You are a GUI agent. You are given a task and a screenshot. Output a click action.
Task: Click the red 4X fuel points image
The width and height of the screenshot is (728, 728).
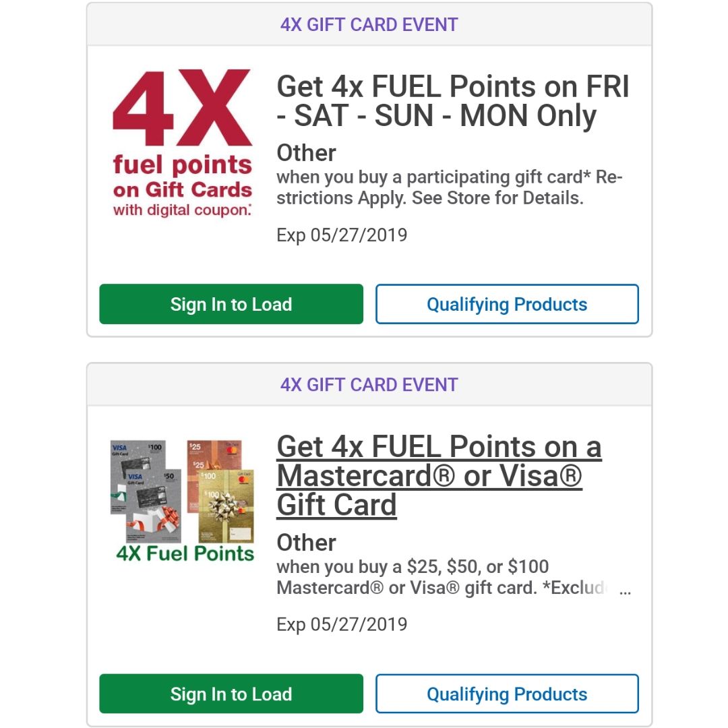point(183,143)
